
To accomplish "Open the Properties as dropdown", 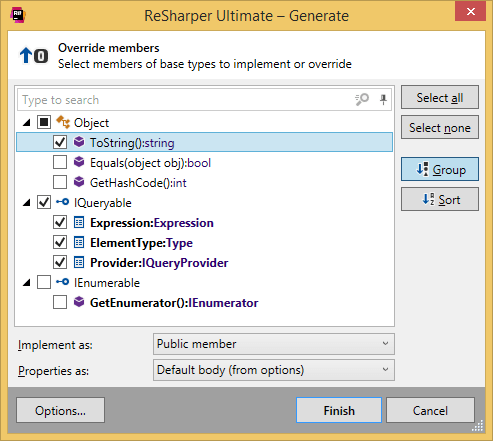I will tap(274, 370).
